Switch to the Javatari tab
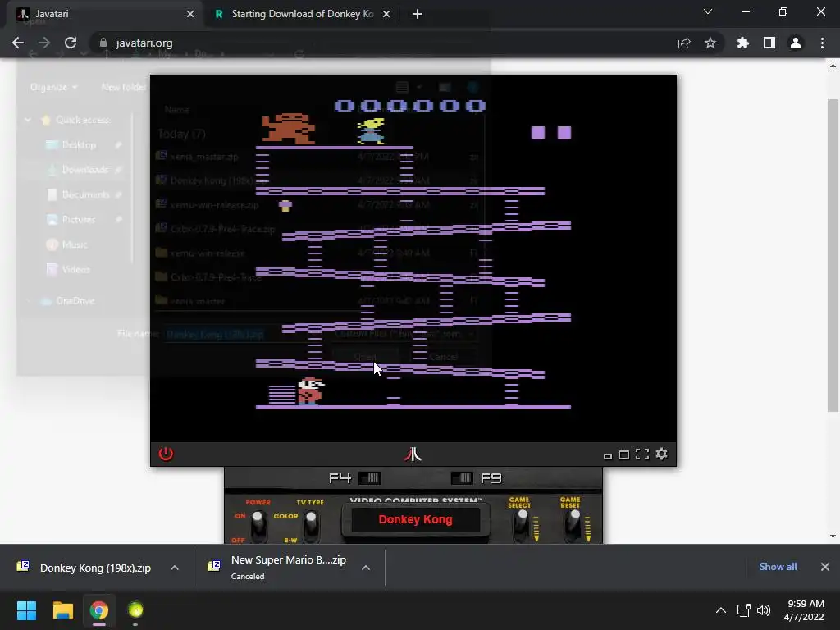 (105, 14)
